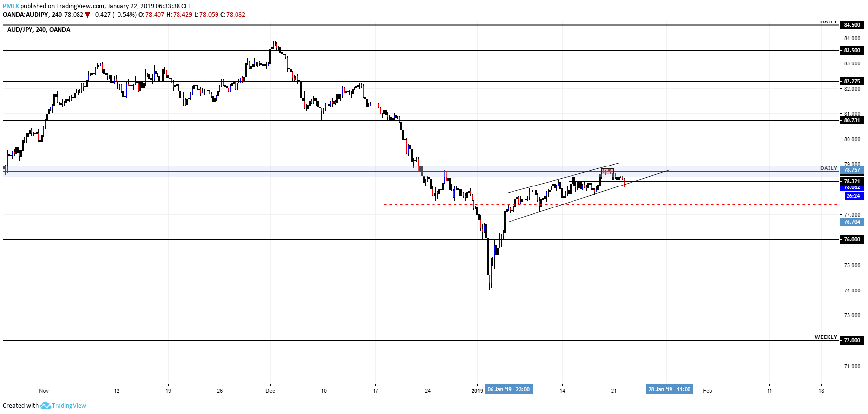Click the open value O:78.407 in header
Image resolution: width=868 pixels, height=414 pixels.
[152, 15]
